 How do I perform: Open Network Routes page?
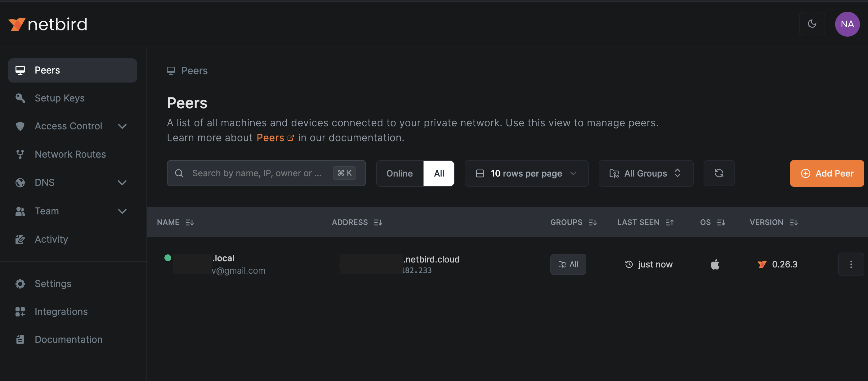pos(70,154)
